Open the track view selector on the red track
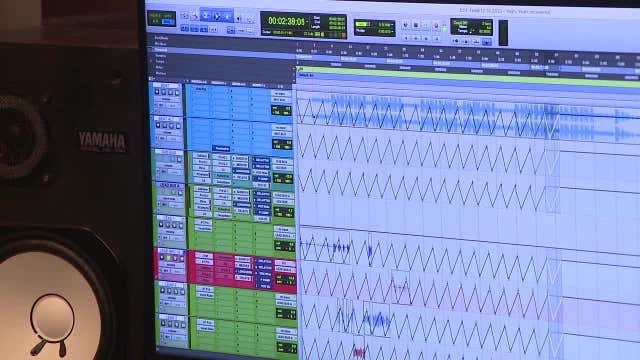This screenshot has width=640, height=360. (x=171, y=264)
